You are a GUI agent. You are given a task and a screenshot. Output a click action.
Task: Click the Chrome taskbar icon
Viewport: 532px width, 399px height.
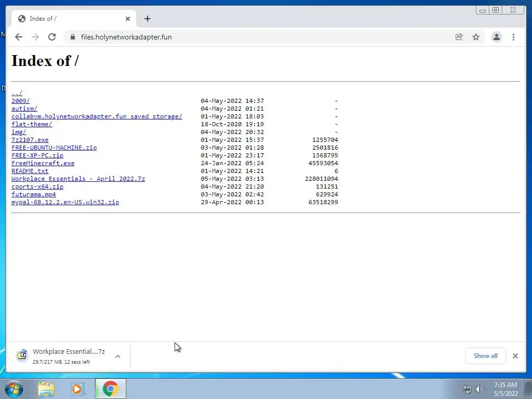click(x=110, y=389)
